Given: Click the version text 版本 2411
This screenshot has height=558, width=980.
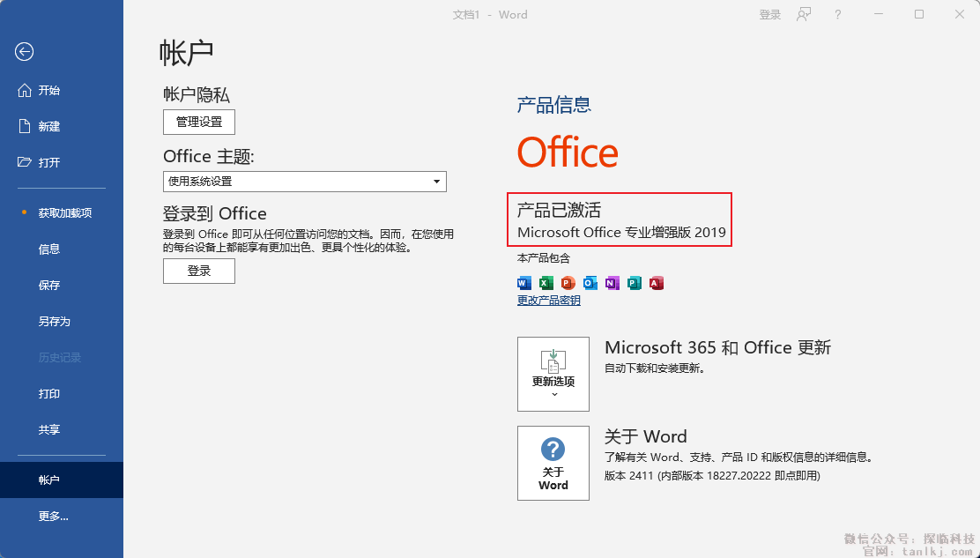Looking at the screenshot, I should pos(712,476).
